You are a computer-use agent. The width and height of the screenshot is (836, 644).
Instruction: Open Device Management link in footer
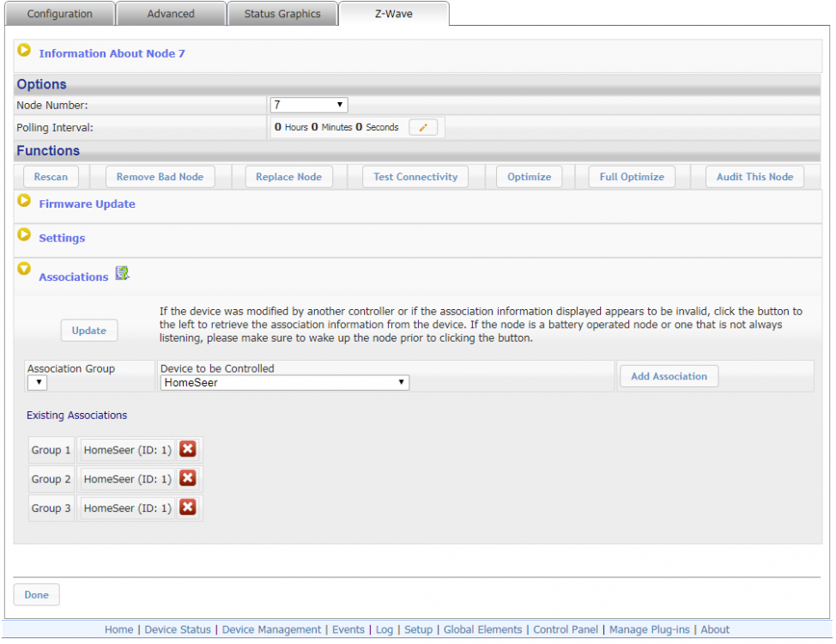pyautogui.click(x=271, y=629)
